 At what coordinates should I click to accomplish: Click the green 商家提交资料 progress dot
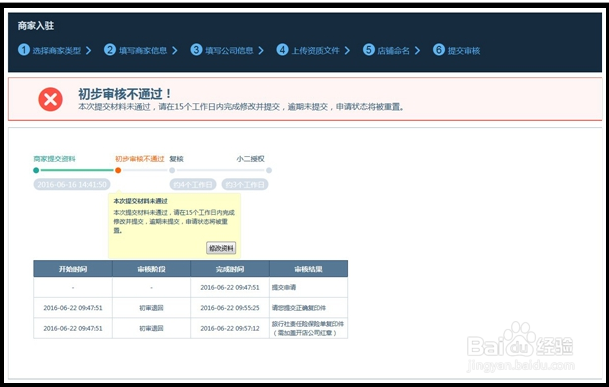pos(36,170)
